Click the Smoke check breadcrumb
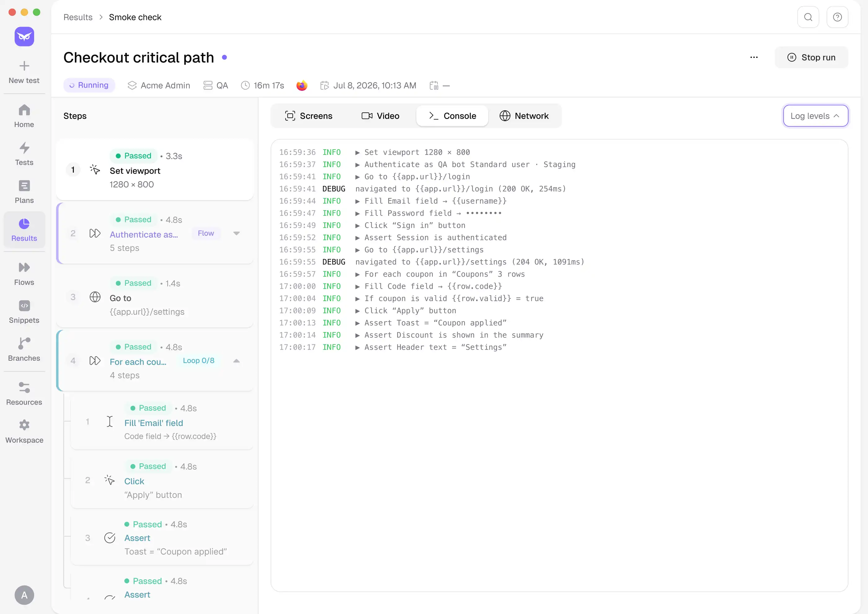868x614 pixels. [135, 17]
